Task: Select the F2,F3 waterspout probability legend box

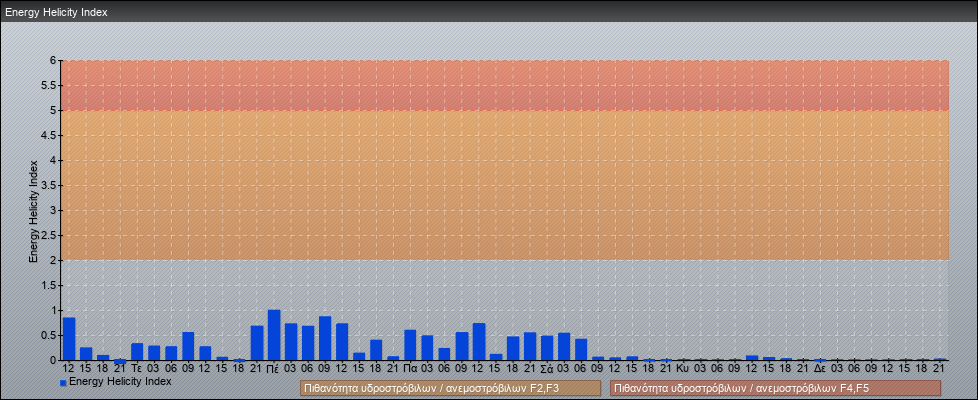Action: (x=450, y=388)
